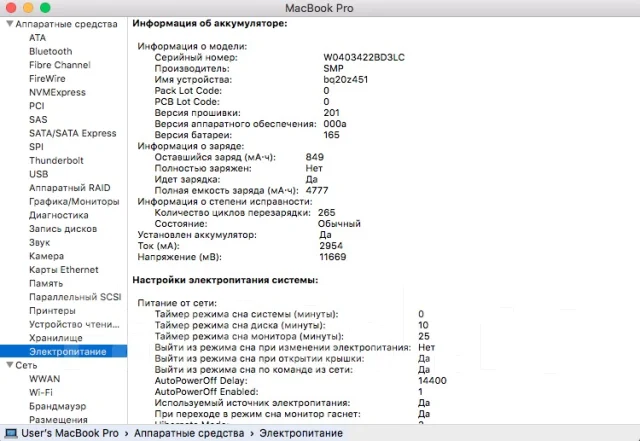Select ATA in the sidebar
640x441 pixels.
click(x=37, y=38)
